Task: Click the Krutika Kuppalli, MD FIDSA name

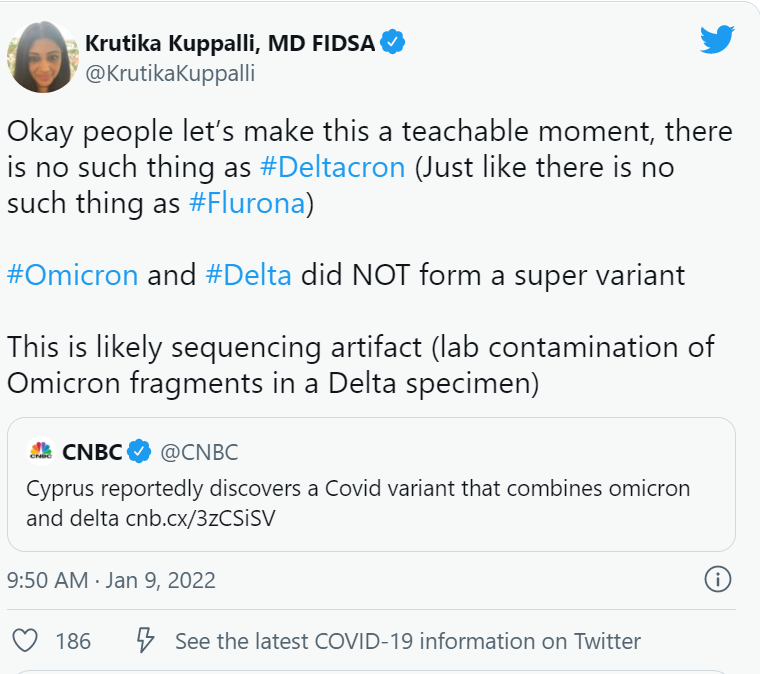Action: tap(230, 43)
